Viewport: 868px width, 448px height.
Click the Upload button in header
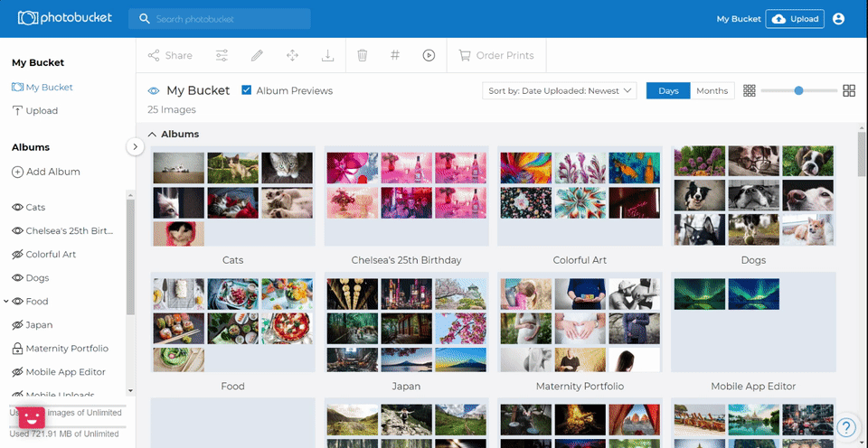click(x=795, y=19)
